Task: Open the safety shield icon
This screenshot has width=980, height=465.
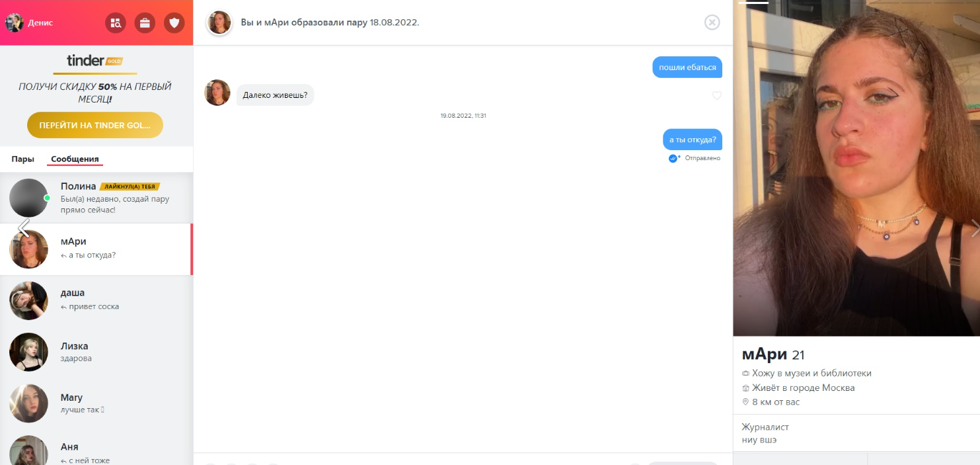Action: coord(174,23)
